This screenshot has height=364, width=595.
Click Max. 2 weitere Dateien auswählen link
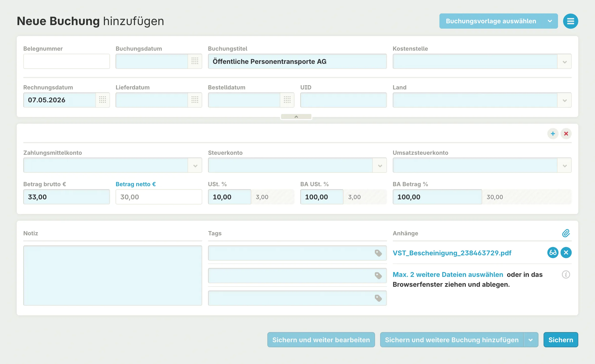point(448,275)
